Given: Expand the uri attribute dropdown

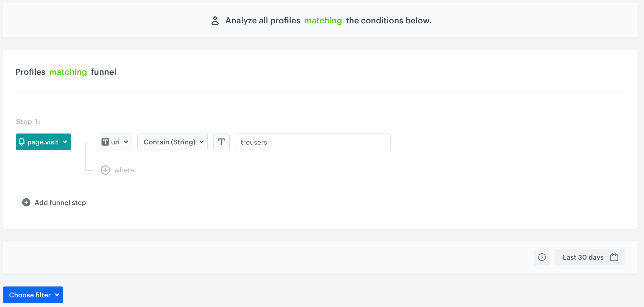Looking at the screenshot, I should coord(116,142).
